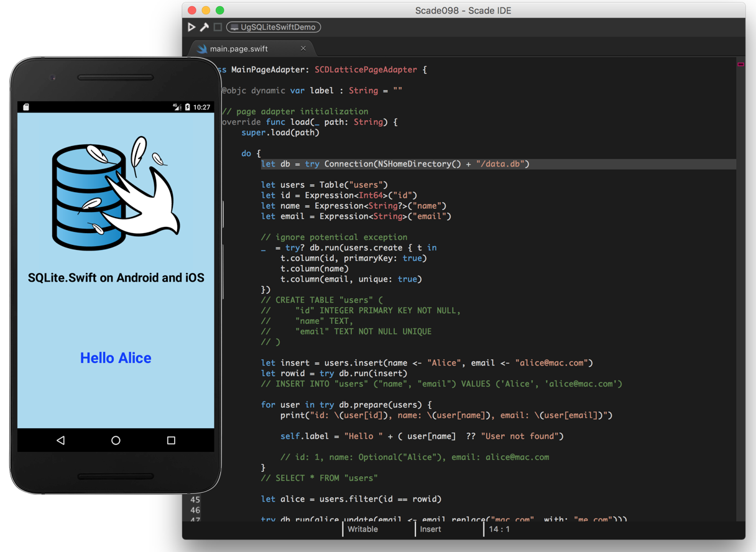Stop execution with the square icon

coord(218,27)
